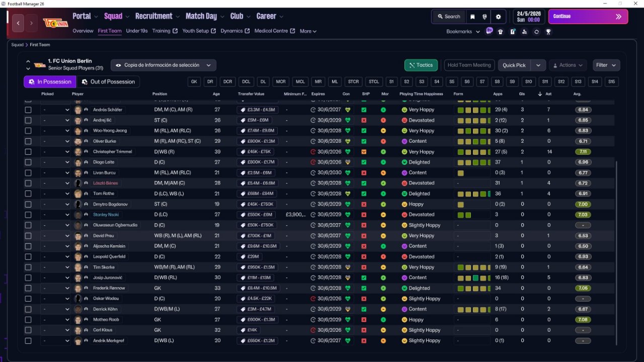The width and height of the screenshot is (644, 362).
Task: Open the Copia de Información de selección dropdown
Action: pos(164,65)
